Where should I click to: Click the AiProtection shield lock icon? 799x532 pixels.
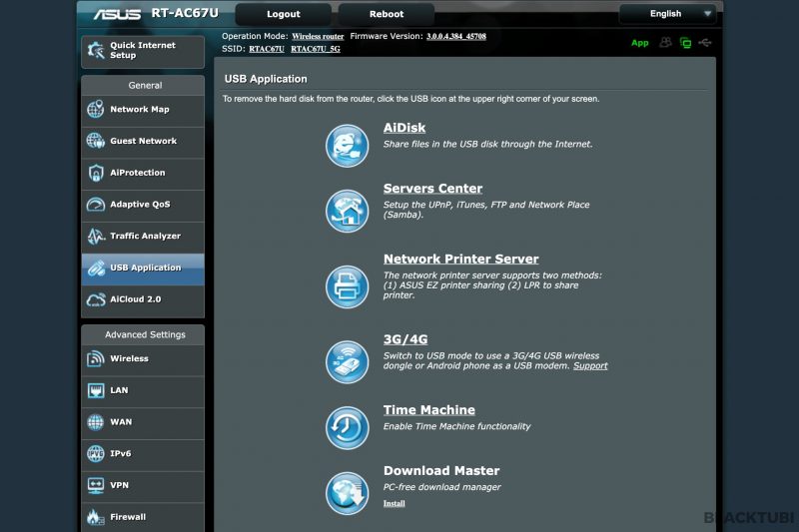[x=95, y=173]
